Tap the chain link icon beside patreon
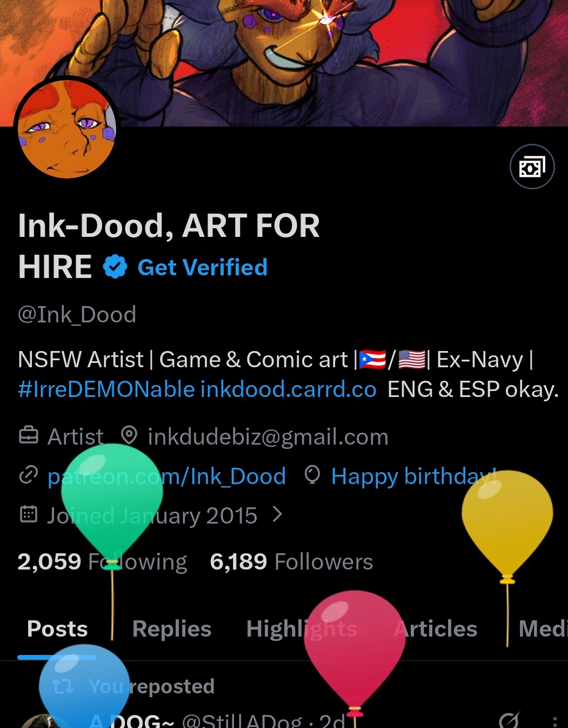This screenshot has height=728, width=568. (28, 475)
